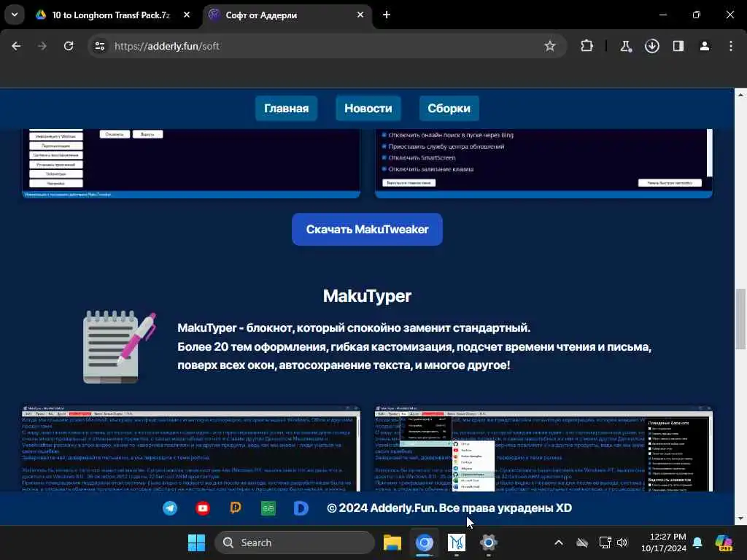
Task: Click Скачать MakuTweaker download button
Action: 367,230
